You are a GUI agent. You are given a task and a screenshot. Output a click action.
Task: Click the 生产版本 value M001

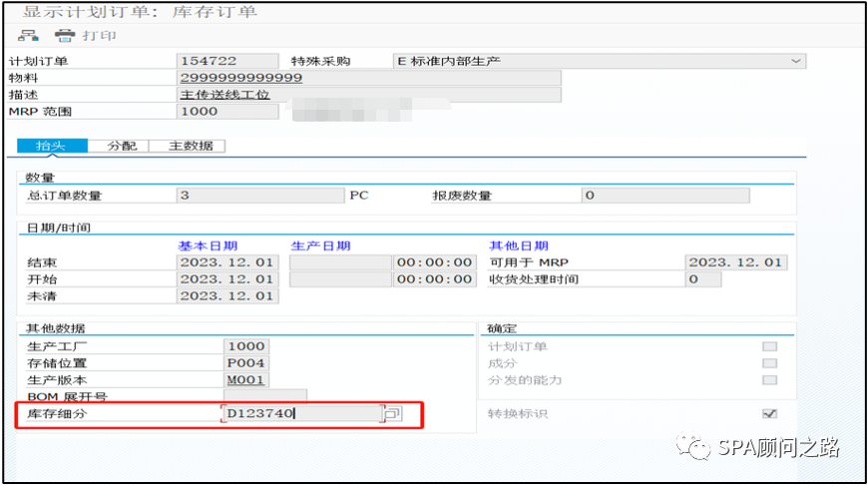click(246, 380)
